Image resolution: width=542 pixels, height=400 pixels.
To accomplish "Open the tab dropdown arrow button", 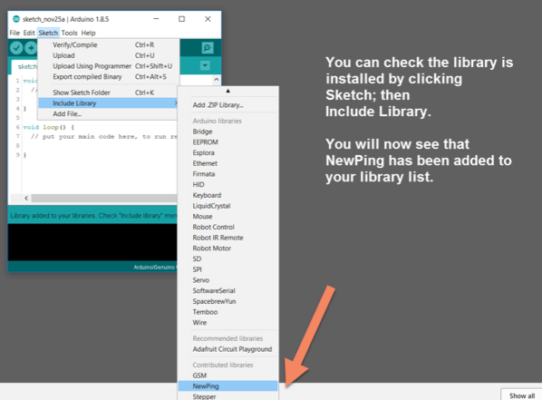I will pos(205,65).
